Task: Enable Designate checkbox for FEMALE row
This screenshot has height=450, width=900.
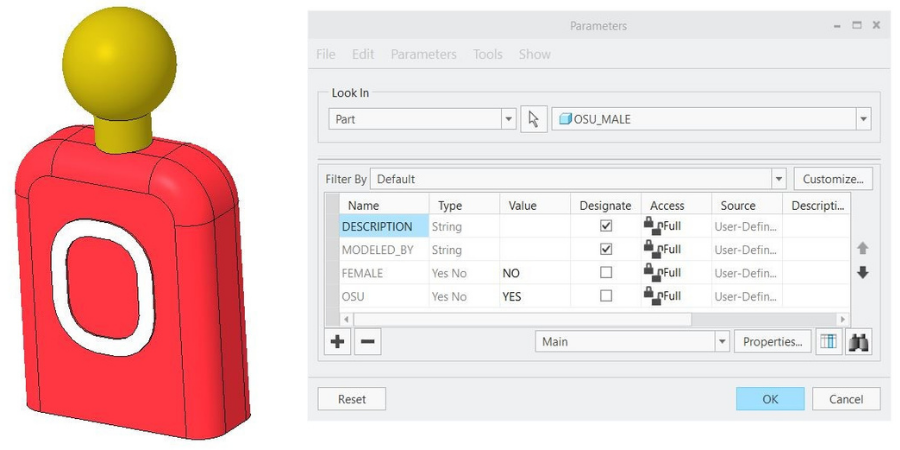Action: coord(605,273)
